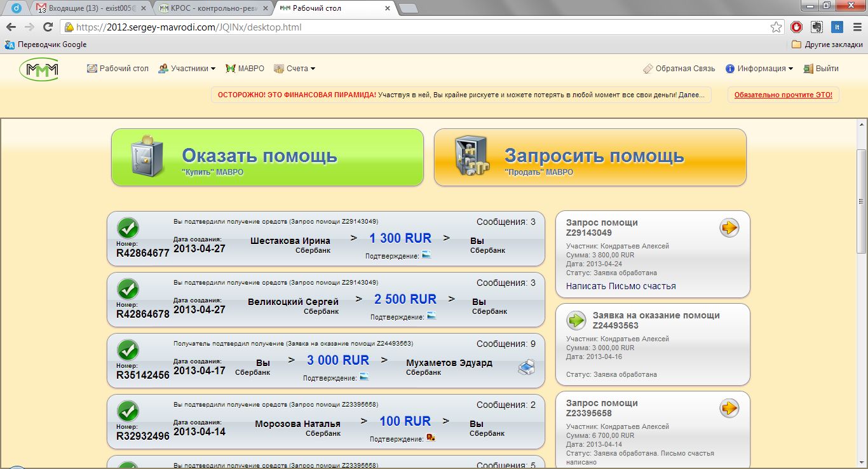Open confirmation image for 3 000 RUR
The width and height of the screenshot is (868, 469).
pyautogui.click(x=364, y=377)
